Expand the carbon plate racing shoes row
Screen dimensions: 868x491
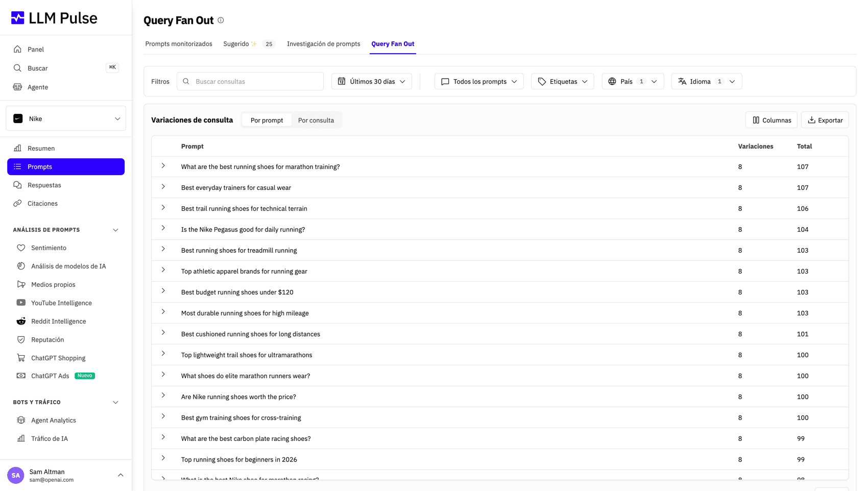point(163,437)
